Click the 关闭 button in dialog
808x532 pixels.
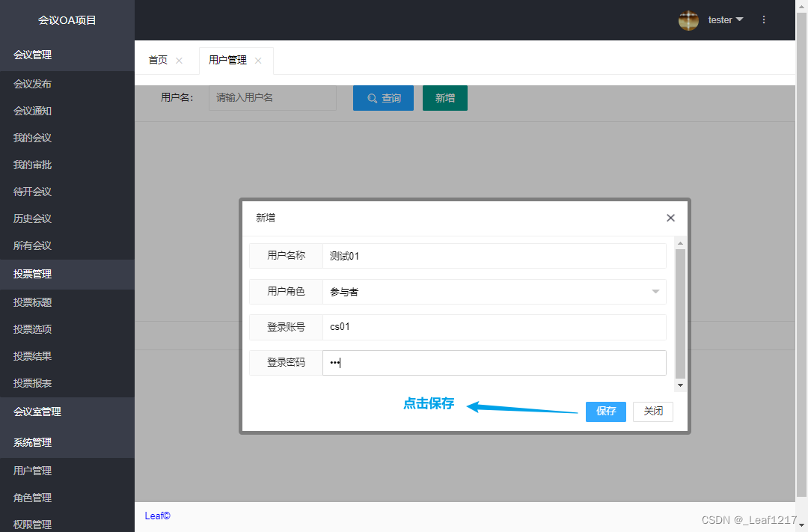pos(653,412)
